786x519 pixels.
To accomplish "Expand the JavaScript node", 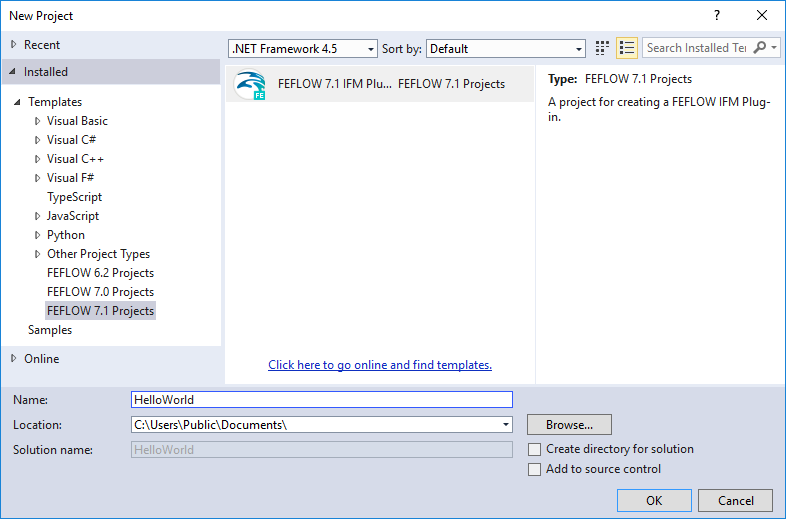I will (38, 216).
